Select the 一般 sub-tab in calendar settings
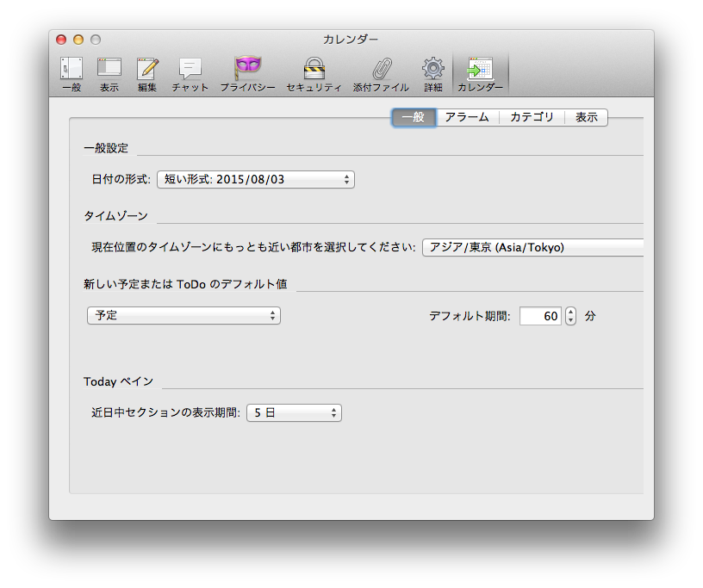 click(x=414, y=118)
